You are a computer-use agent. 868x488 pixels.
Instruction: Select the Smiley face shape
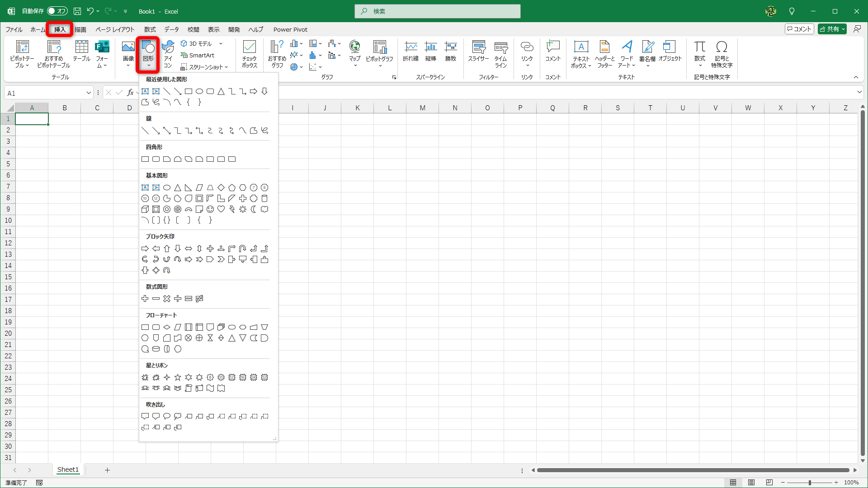(210, 209)
